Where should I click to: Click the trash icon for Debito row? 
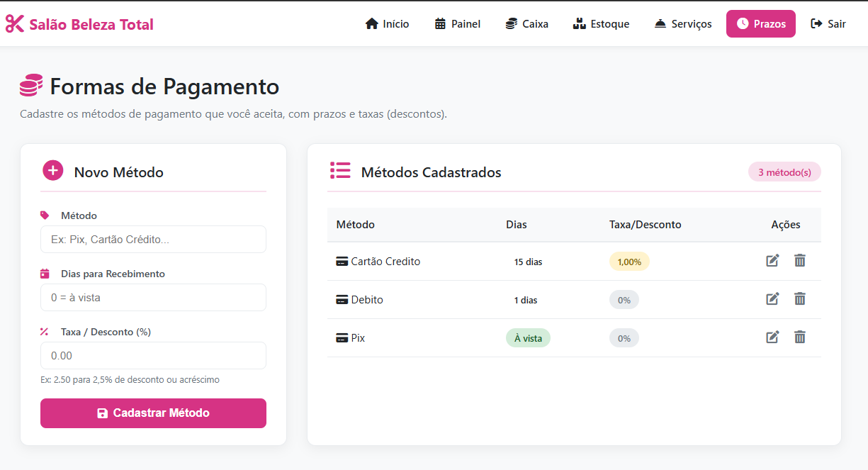coord(800,299)
